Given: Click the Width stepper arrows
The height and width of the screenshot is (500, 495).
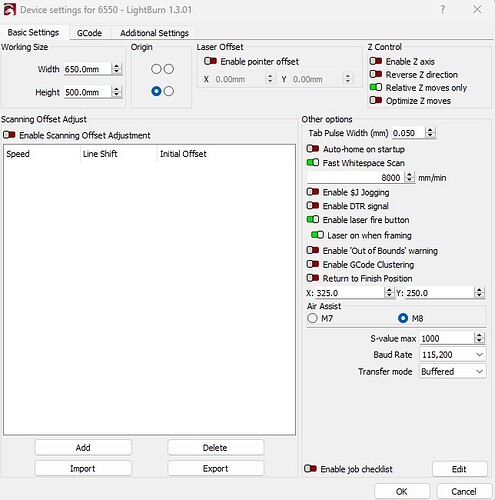Looking at the screenshot, I should pos(116,69).
